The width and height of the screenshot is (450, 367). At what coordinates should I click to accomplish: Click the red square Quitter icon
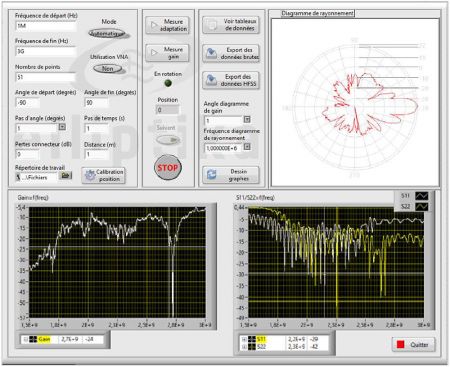pos(401,345)
